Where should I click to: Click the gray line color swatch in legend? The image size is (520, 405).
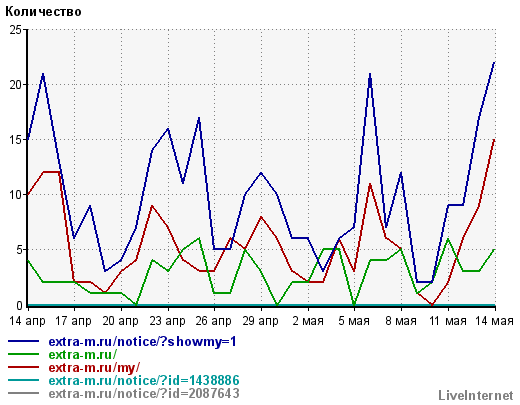click(x=23, y=393)
